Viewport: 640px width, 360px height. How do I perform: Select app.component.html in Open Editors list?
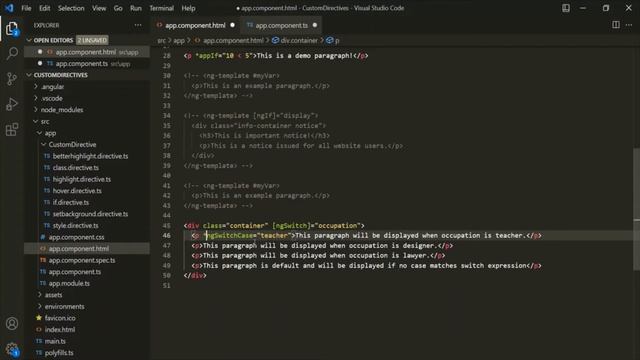click(86, 52)
